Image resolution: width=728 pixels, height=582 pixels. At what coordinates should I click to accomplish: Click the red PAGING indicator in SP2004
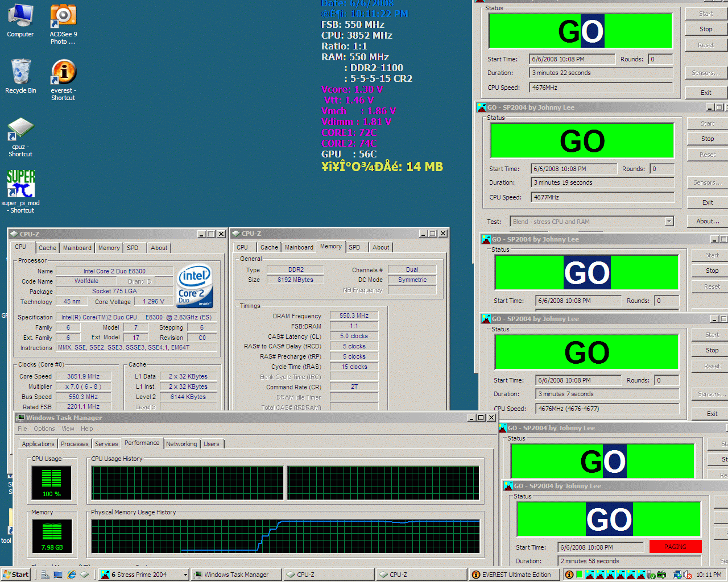[675, 547]
